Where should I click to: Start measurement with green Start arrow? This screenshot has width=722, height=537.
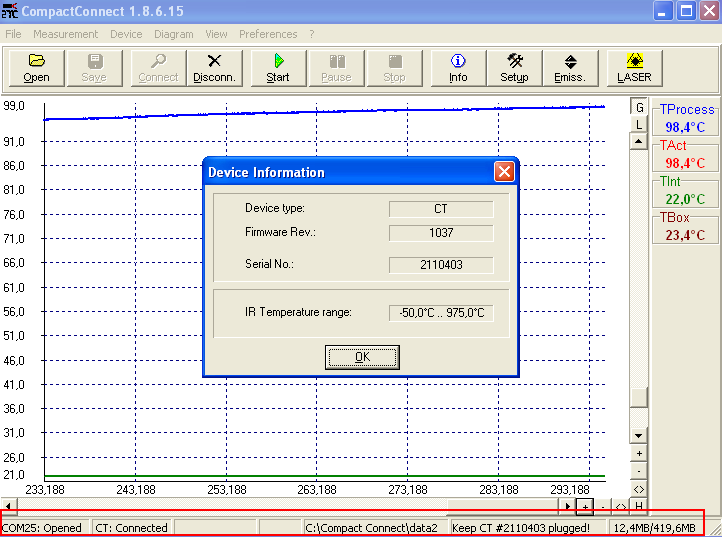point(278,68)
